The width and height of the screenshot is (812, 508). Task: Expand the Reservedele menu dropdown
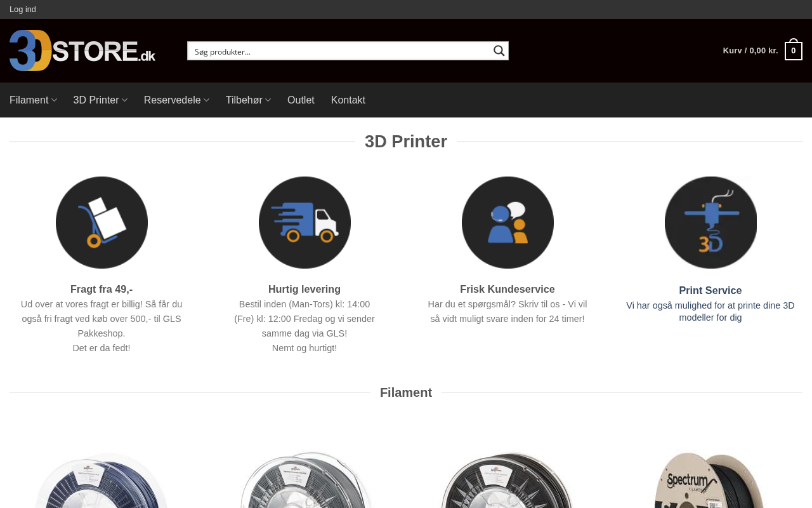coord(176,100)
